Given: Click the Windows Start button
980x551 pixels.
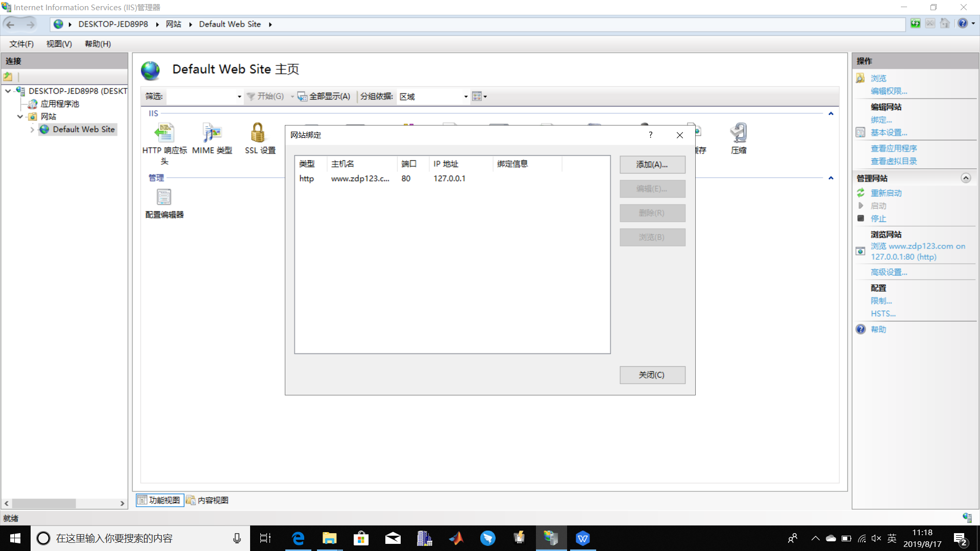Looking at the screenshot, I should (15, 538).
